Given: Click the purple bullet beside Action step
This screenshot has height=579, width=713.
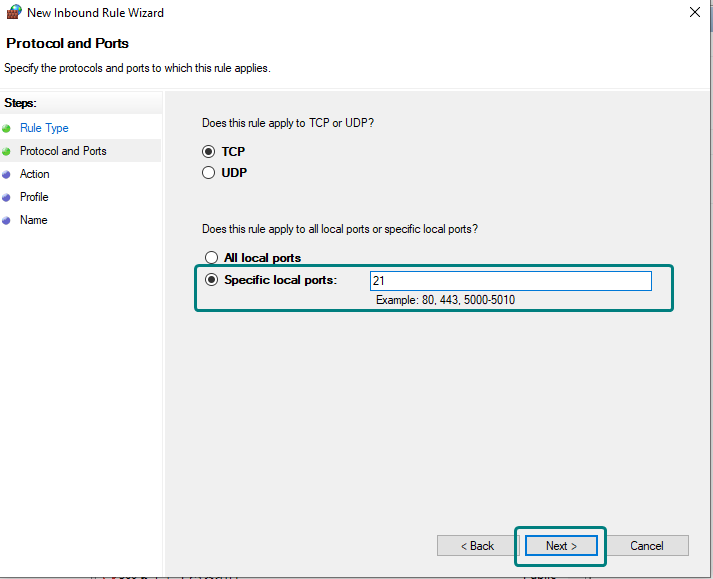Looking at the screenshot, I should coord(7,175).
